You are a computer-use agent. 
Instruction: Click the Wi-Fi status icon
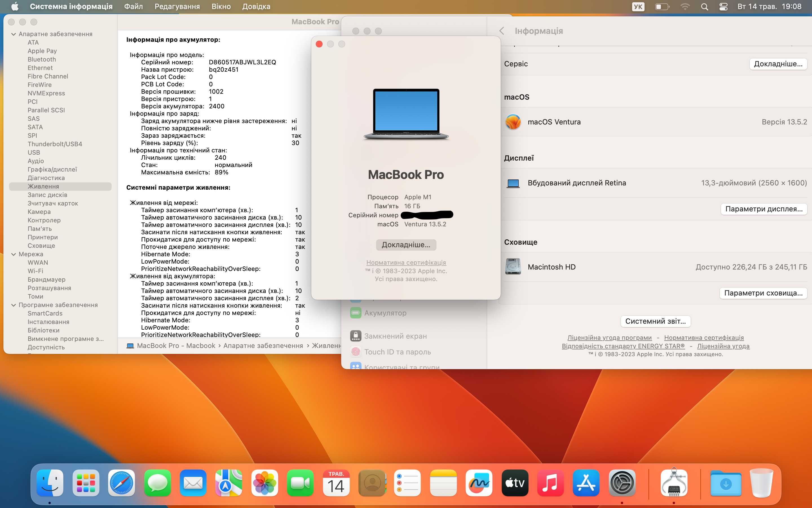point(685,7)
